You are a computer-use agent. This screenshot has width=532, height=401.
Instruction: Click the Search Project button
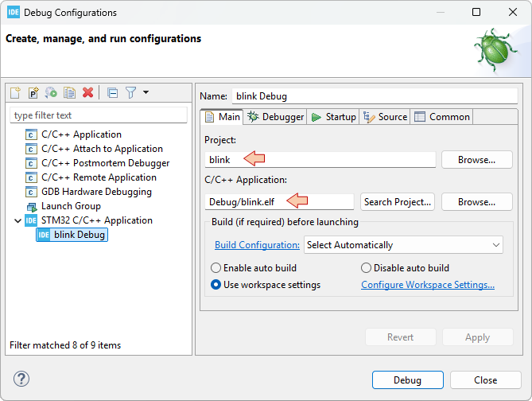tap(398, 202)
